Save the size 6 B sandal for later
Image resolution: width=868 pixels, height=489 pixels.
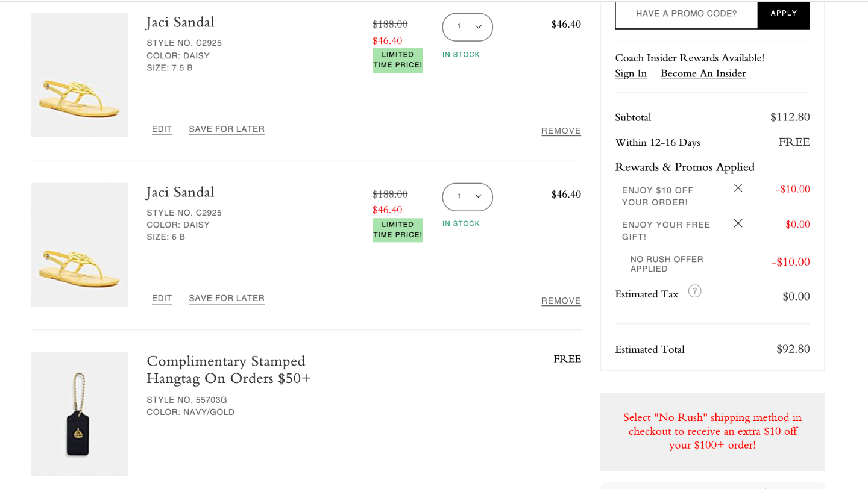(227, 299)
